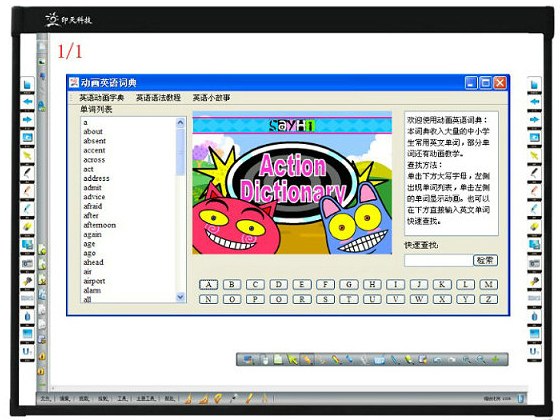Click the forward arrow key on the left strip
560x420 pixels.
pos(27,119)
